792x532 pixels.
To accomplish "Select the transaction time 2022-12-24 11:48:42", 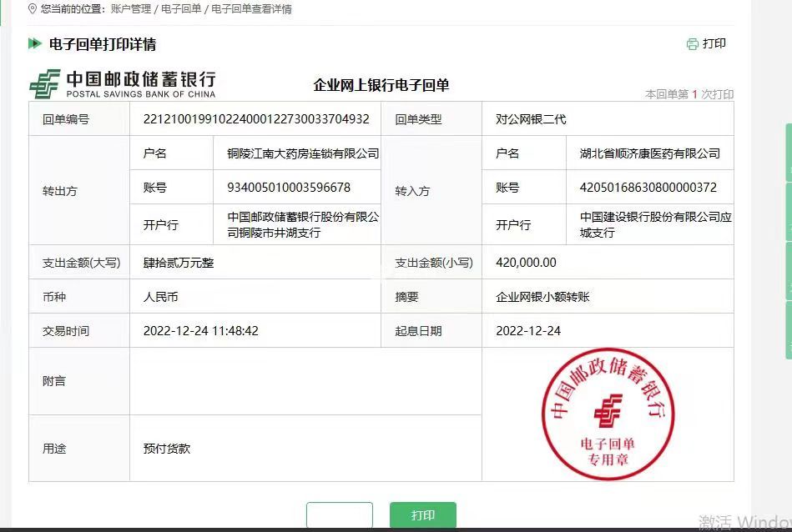I will coord(201,330).
